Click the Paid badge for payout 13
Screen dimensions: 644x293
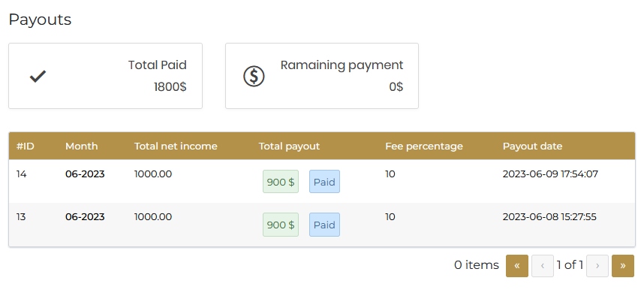324,225
